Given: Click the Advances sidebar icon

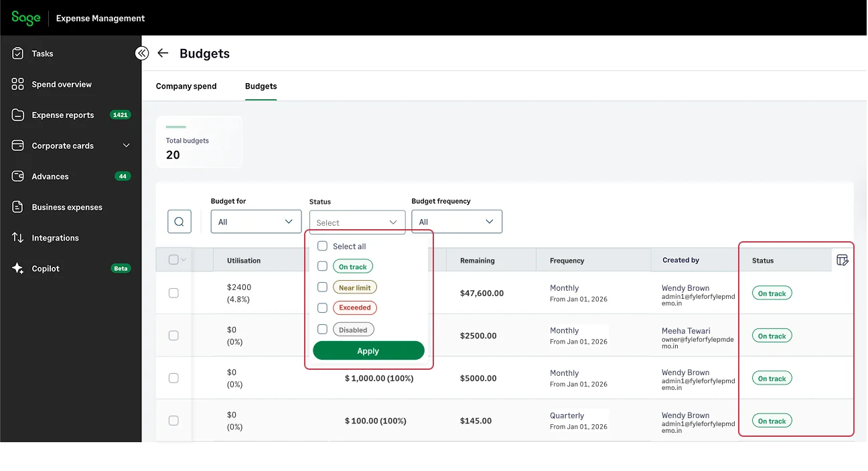Looking at the screenshot, I should (17, 176).
